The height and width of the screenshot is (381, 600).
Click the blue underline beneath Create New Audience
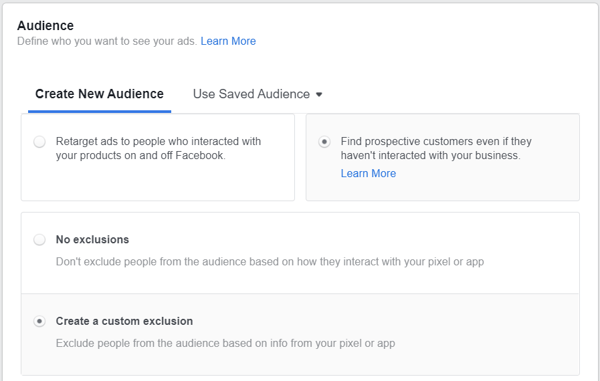pos(99,111)
